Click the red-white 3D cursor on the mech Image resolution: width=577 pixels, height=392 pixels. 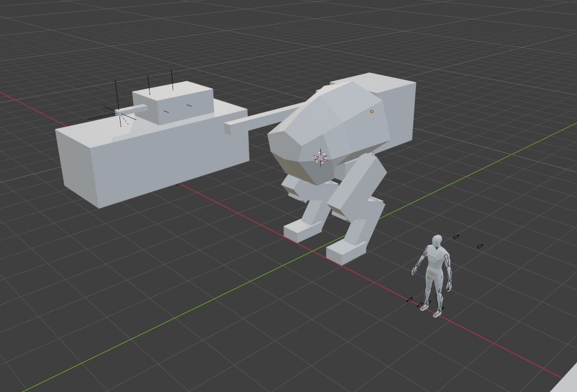[x=320, y=158]
